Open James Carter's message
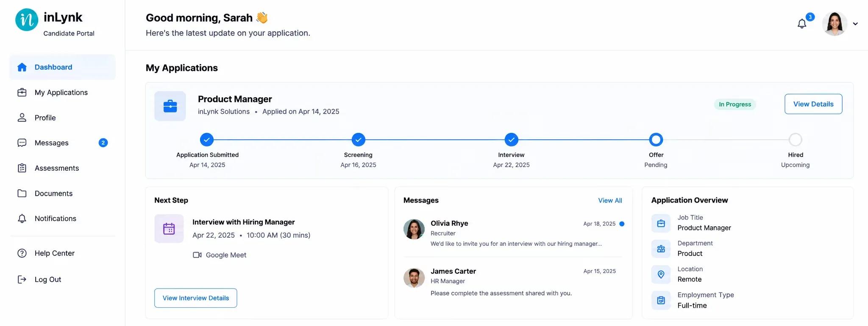 (514, 282)
